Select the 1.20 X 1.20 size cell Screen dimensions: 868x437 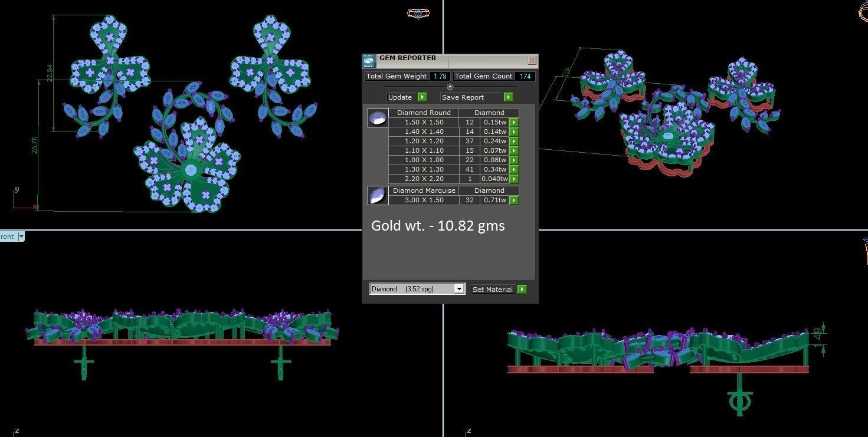coord(424,142)
